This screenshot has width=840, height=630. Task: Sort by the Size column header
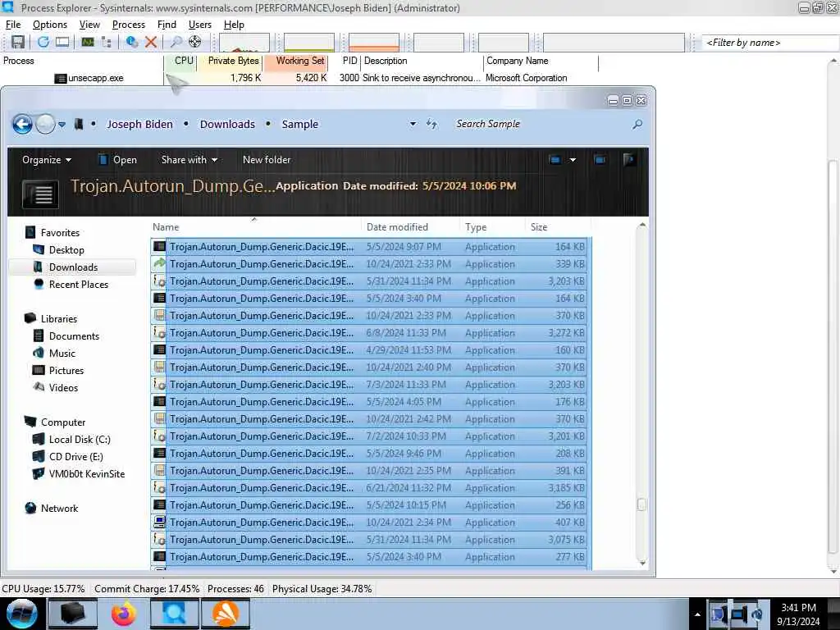(x=557, y=227)
